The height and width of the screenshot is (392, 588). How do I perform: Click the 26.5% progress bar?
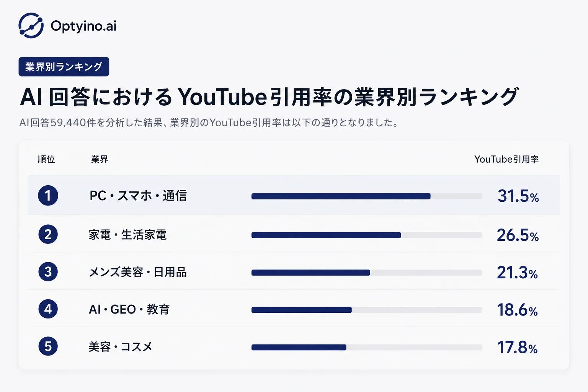(x=367, y=235)
